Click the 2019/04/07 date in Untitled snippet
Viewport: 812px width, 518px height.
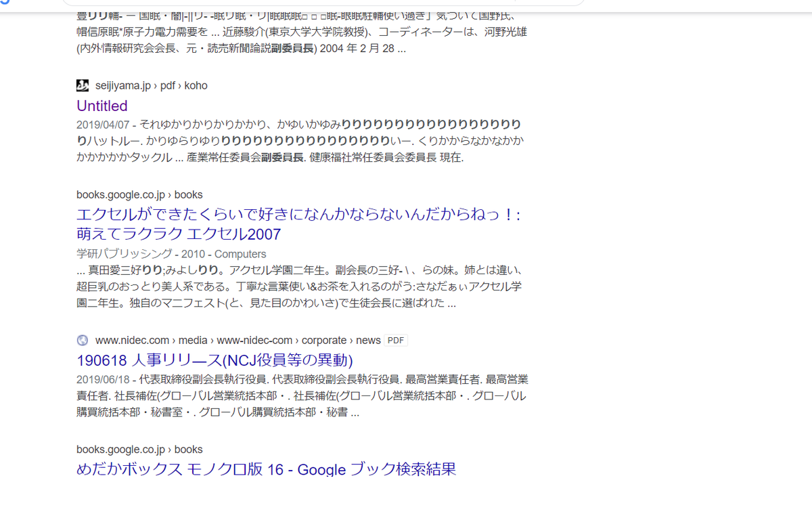103,125
